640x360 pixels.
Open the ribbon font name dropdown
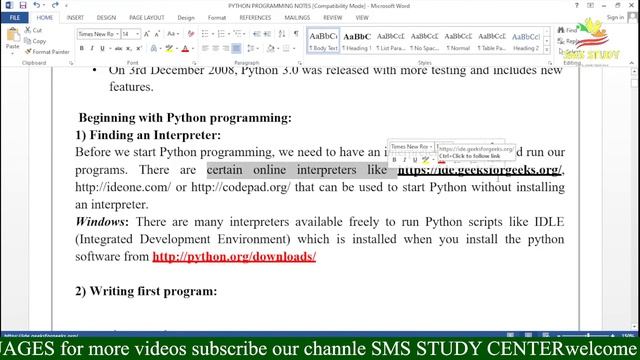118,34
